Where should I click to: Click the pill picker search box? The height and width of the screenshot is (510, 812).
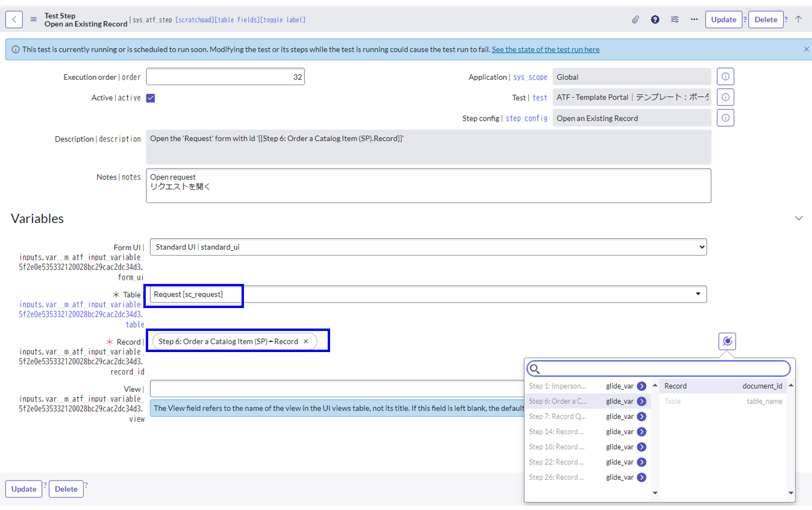tap(658, 368)
